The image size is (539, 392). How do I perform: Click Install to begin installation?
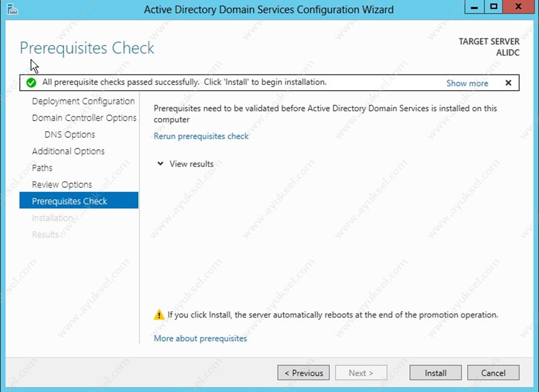click(x=436, y=373)
